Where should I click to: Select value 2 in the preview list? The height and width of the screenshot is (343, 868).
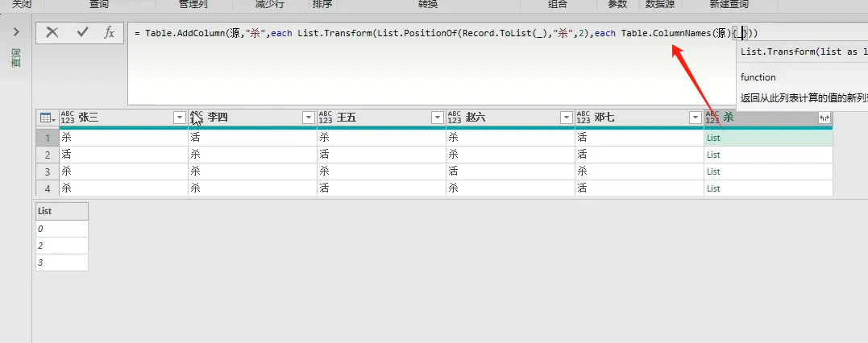coord(61,246)
